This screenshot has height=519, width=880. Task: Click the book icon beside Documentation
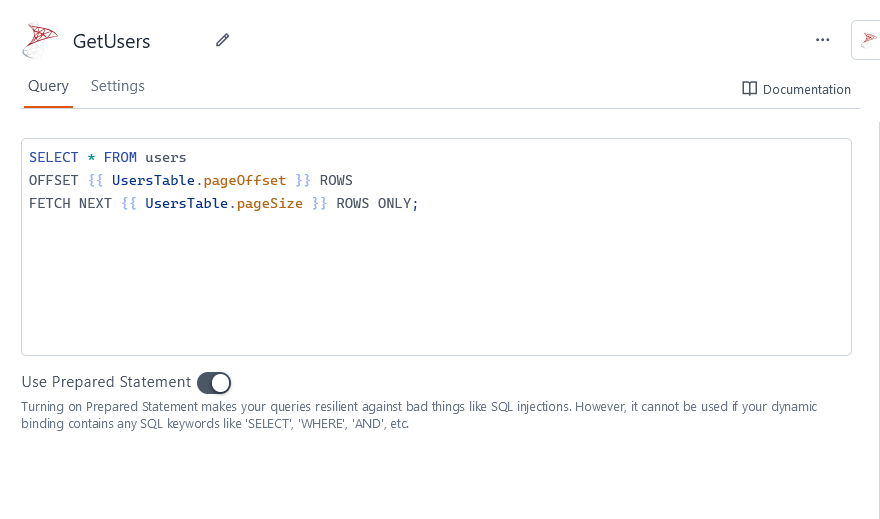pyautogui.click(x=749, y=89)
